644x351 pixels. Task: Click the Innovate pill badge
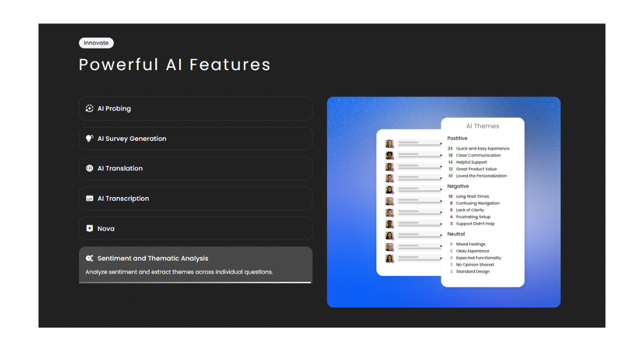point(96,43)
